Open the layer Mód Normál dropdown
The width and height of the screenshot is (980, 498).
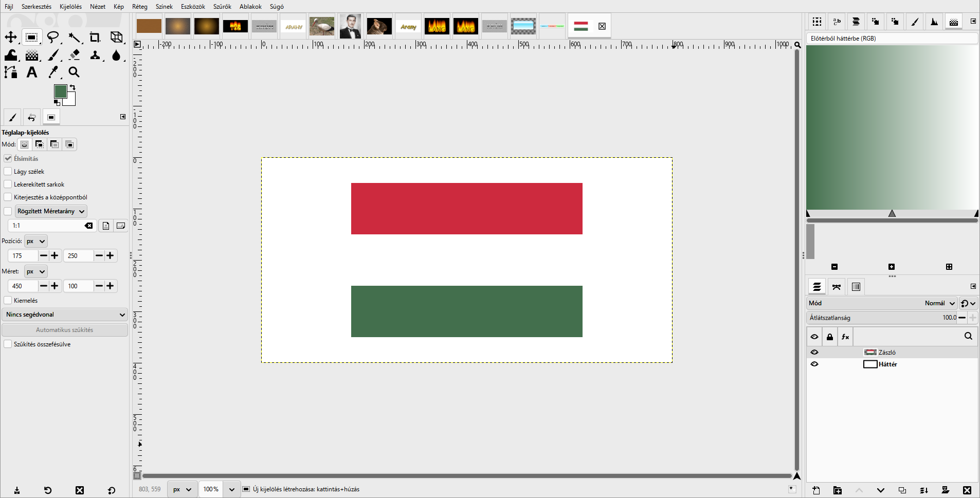tap(882, 303)
